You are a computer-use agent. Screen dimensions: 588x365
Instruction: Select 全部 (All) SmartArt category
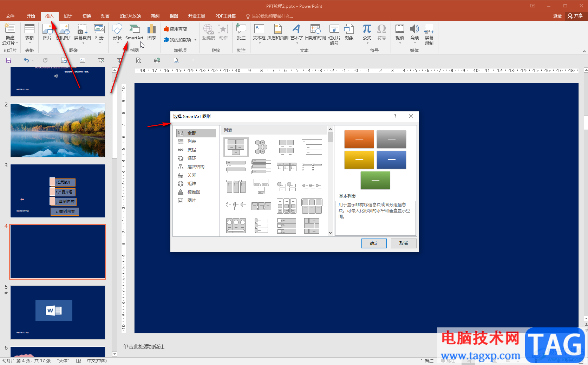[x=196, y=133]
